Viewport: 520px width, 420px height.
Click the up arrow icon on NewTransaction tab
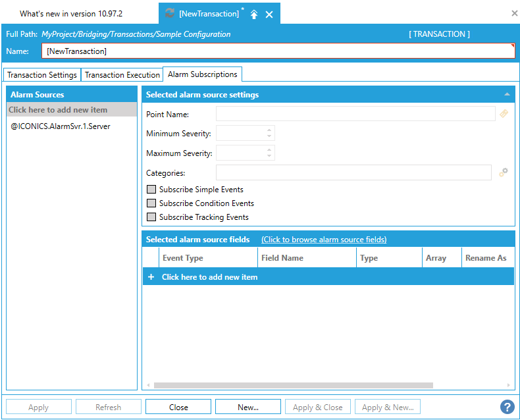pos(254,14)
